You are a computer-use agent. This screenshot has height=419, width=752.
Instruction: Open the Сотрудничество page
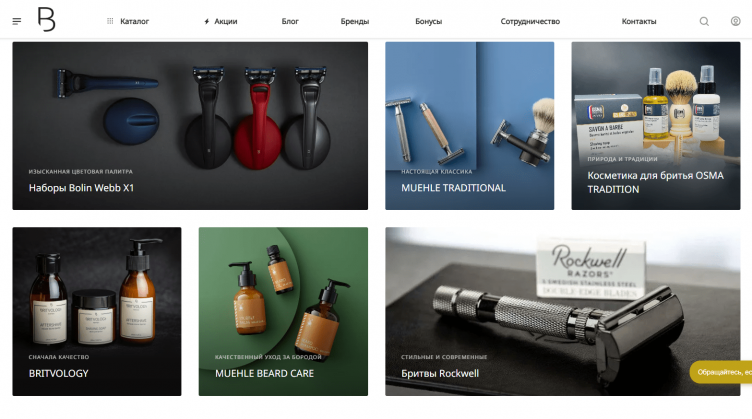click(530, 21)
